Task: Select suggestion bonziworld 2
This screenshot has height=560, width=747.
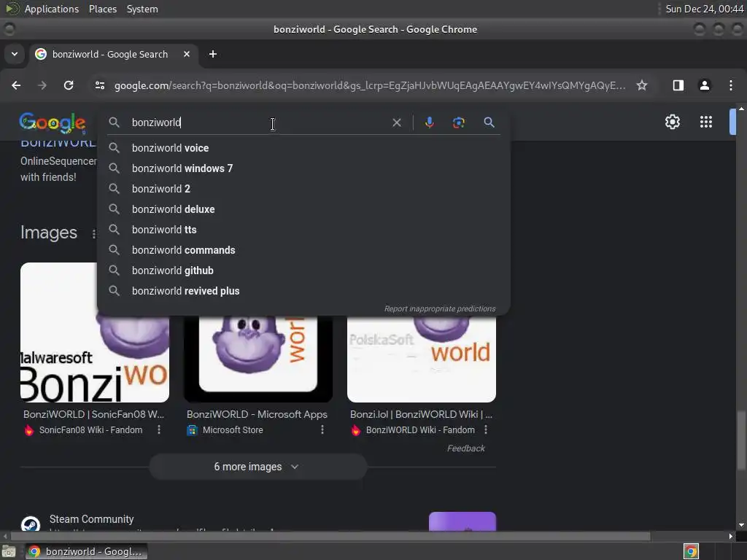Action: pos(303,189)
